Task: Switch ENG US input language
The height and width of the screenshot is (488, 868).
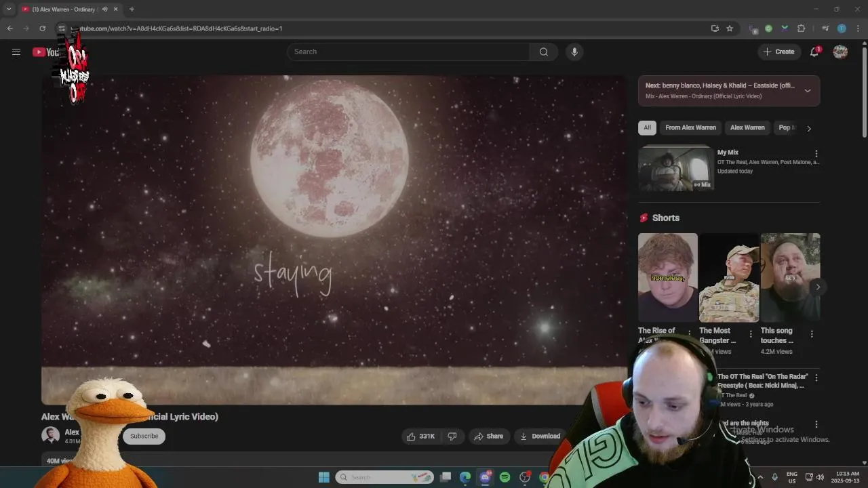Action: pos(792,477)
